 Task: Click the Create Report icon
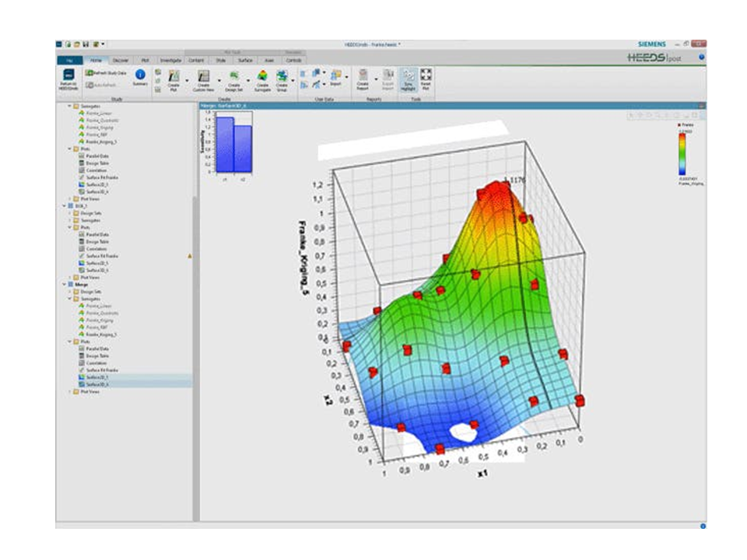click(363, 75)
